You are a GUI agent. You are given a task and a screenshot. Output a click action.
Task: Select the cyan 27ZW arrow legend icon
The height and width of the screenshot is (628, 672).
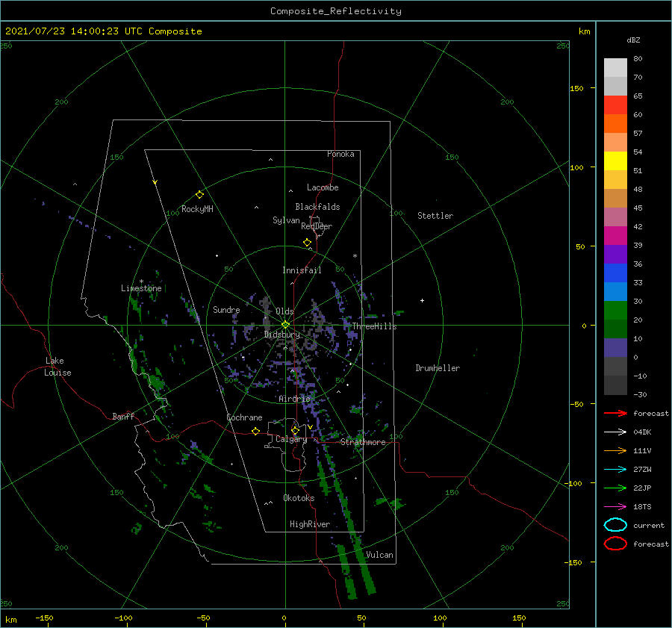click(x=615, y=470)
